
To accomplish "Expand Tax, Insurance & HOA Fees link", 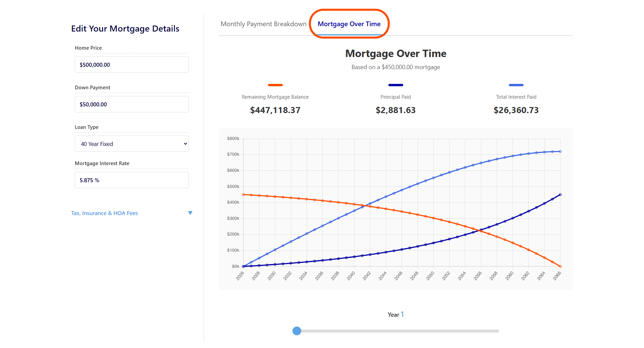I will pyautogui.click(x=104, y=213).
